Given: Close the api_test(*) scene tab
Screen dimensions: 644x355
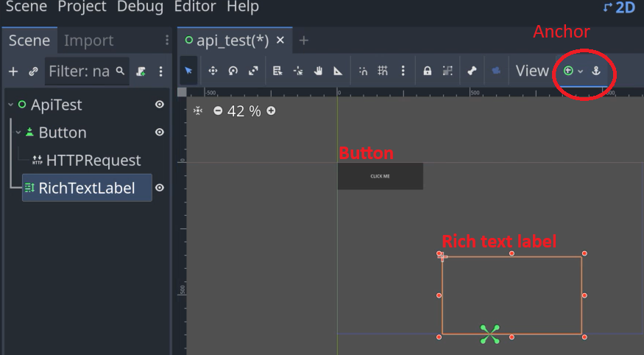Looking at the screenshot, I should point(280,41).
